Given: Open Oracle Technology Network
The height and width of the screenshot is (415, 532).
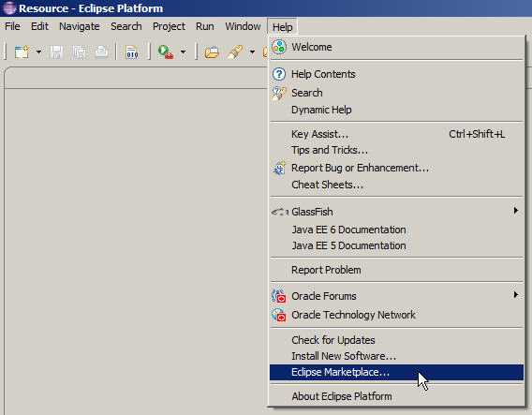Looking at the screenshot, I should [x=396, y=315].
